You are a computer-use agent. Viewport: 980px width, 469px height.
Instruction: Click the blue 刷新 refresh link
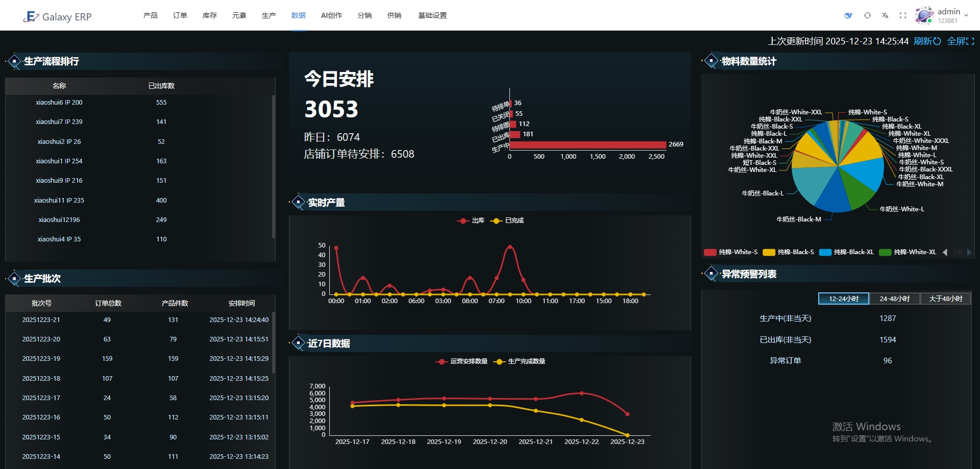click(927, 41)
